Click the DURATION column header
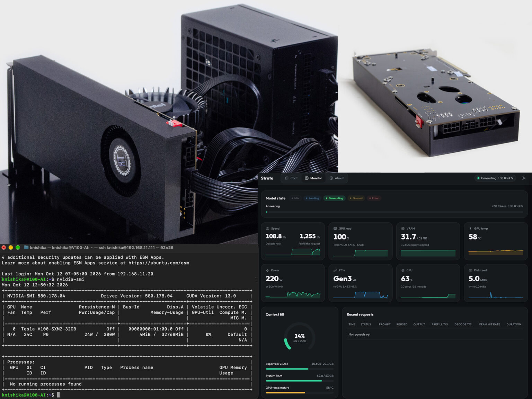 [514, 324]
